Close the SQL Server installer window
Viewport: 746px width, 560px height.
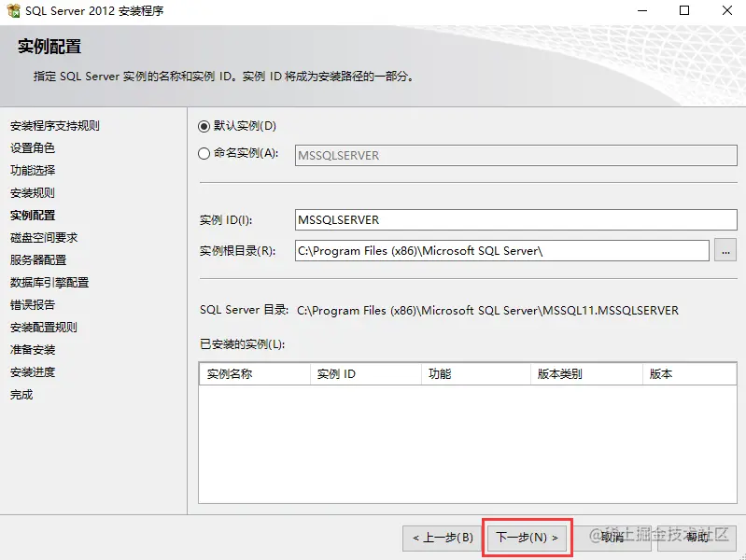click(726, 10)
